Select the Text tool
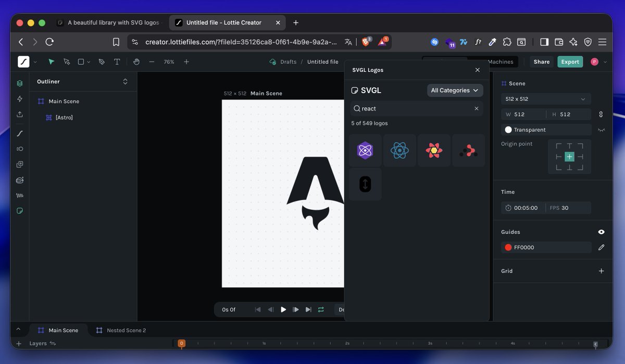The width and height of the screenshot is (625, 364). point(117,61)
